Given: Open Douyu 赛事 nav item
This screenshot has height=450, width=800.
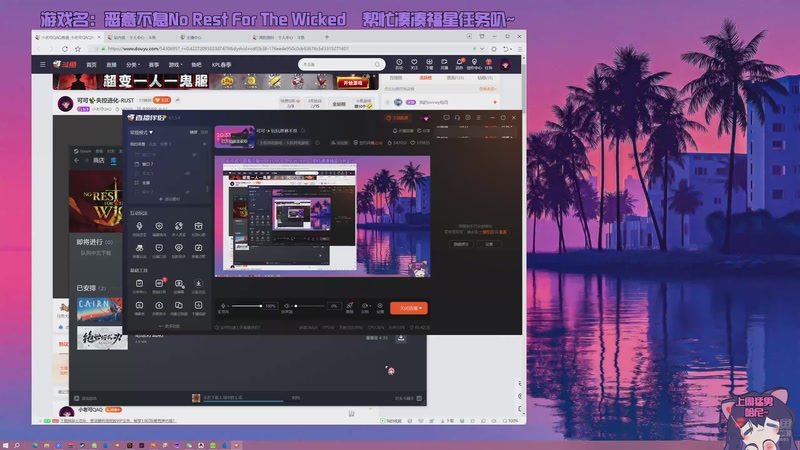Looking at the screenshot, I should click(154, 65).
